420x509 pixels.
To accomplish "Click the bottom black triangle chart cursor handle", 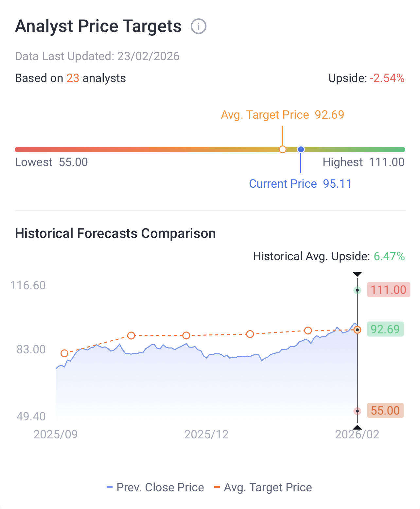I will 357,427.
